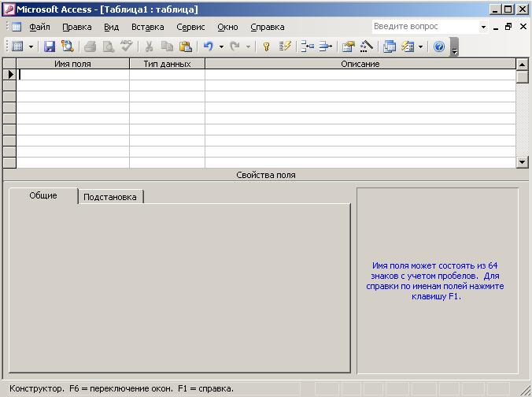Set Primary Key with the key icon
This screenshot has width=532, height=397.
[266, 46]
